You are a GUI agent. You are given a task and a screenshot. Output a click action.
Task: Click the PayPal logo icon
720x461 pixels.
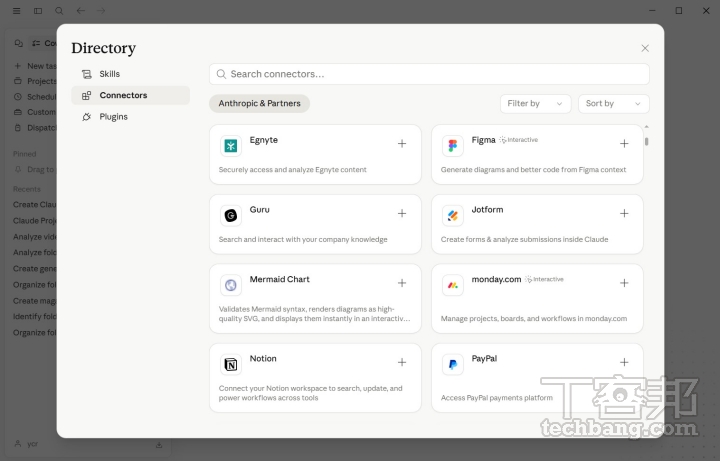click(x=453, y=365)
